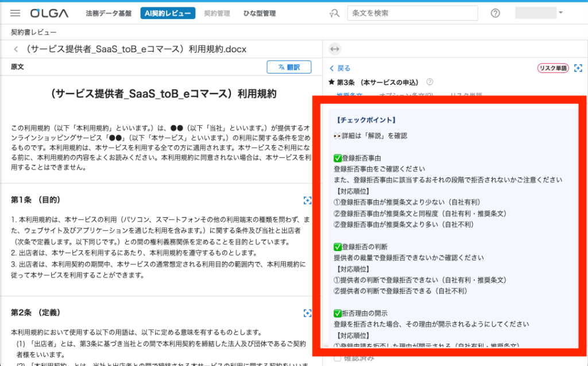Open the ひな型管理 menu item
588x366 pixels.
260,14
